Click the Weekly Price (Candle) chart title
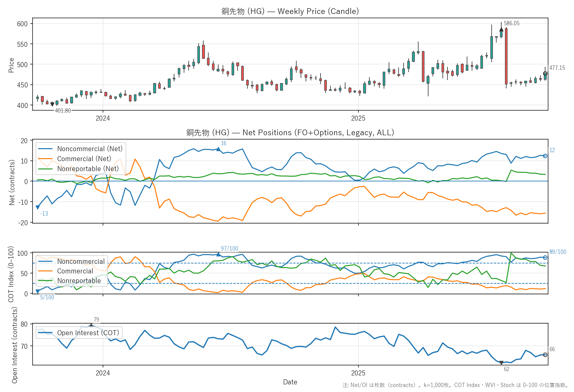This screenshot has width=574, height=392. [290, 11]
